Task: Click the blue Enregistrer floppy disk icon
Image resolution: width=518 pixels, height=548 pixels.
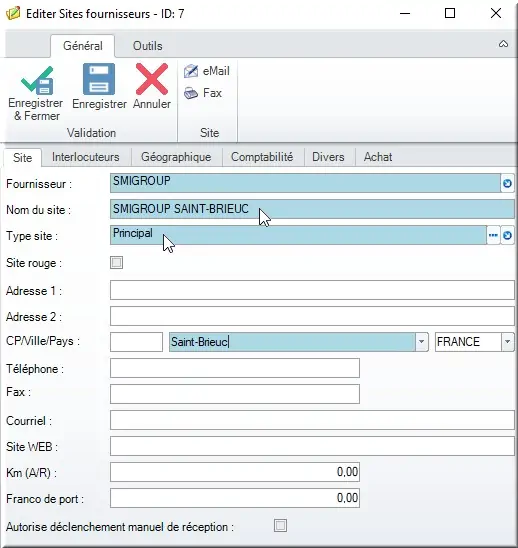Action: coord(99,79)
